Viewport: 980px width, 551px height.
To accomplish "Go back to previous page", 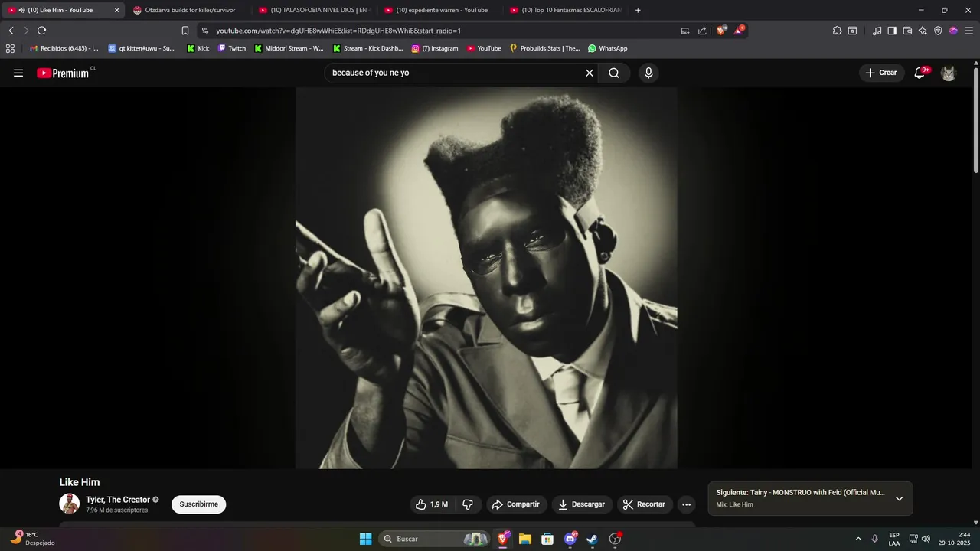I will (x=11, y=31).
